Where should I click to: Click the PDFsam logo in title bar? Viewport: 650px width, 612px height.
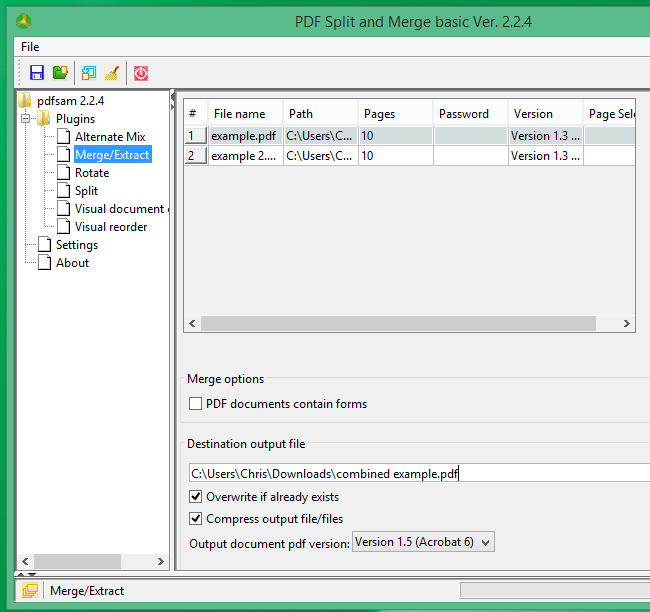(23, 22)
